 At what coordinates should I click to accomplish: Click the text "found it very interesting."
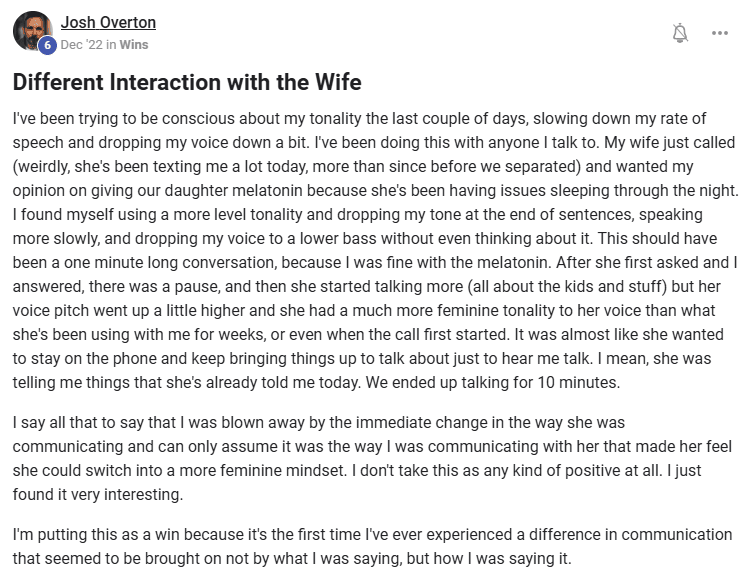[x=99, y=495]
